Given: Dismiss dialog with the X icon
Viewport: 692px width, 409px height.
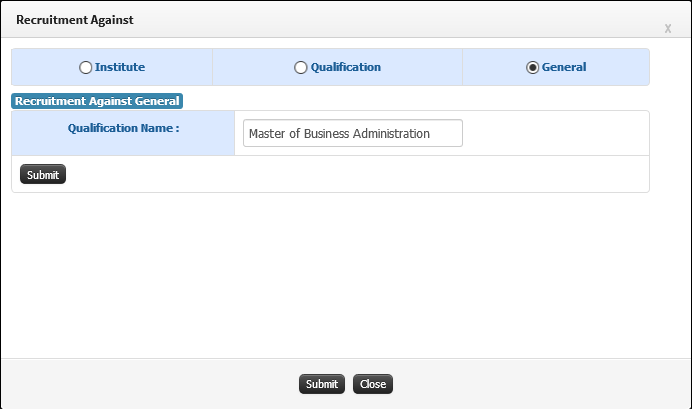Looking at the screenshot, I should [668, 29].
